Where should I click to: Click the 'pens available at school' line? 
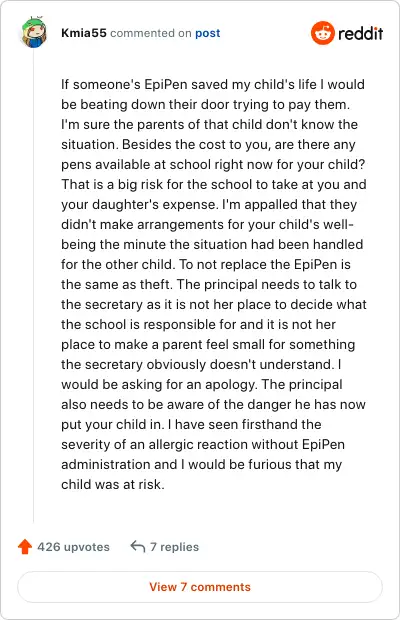coord(213,164)
